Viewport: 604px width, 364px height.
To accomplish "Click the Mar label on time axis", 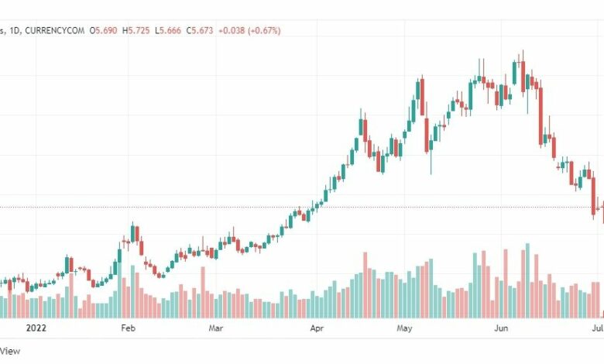I will pyautogui.click(x=216, y=328).
